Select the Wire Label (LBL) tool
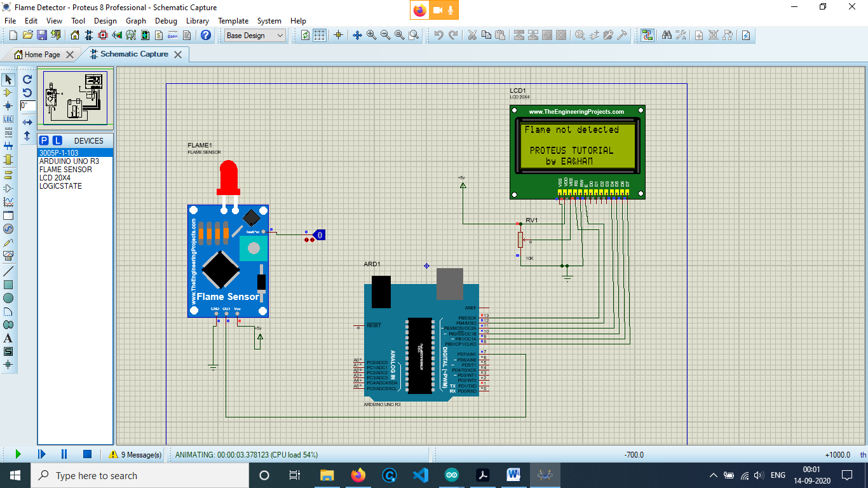868x488 pixels. tap(8, 119)
